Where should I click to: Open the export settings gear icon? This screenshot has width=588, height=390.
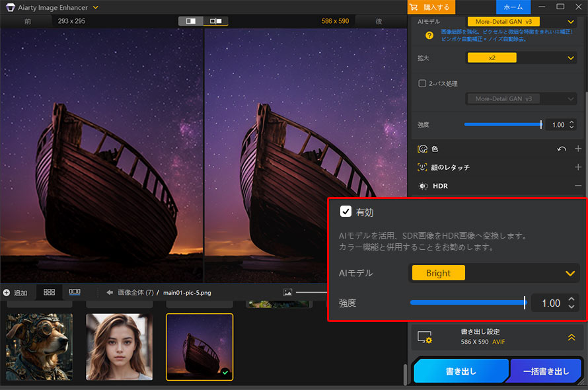tap(426, 336)
